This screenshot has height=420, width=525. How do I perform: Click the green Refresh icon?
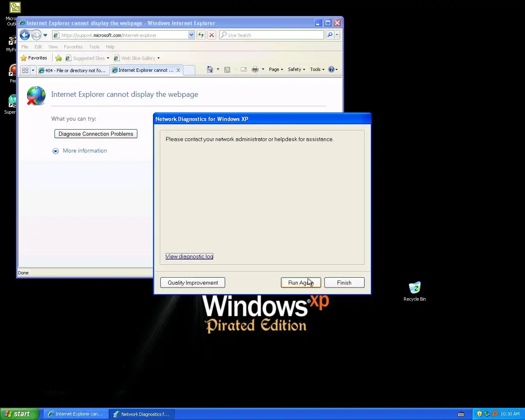(201, 35)
